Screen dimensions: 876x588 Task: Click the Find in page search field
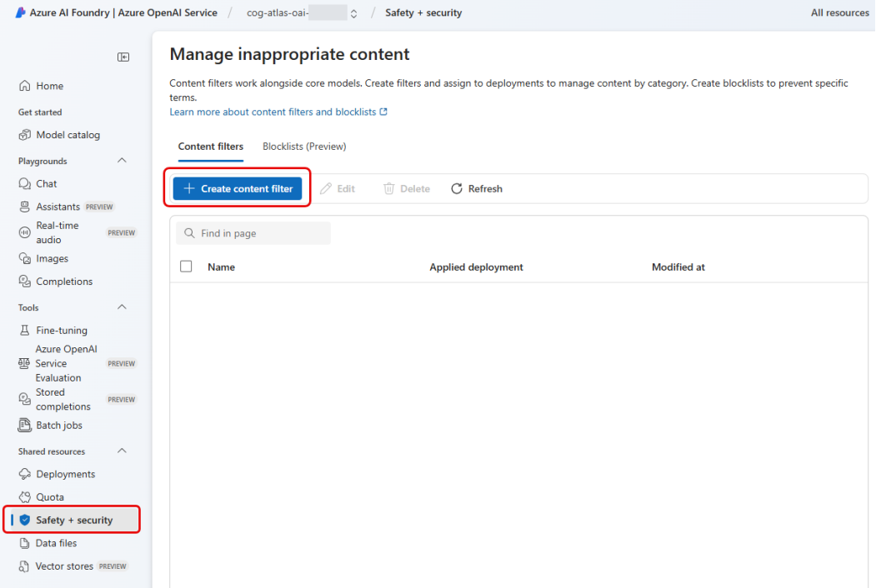click(253, 233)
